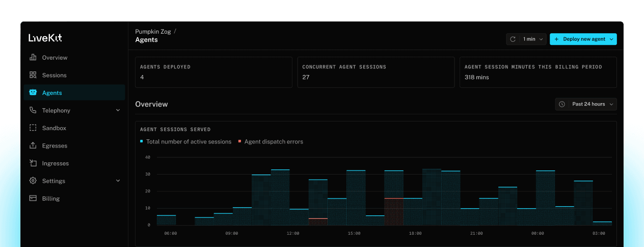
Task: Click the Overview section heading
Action: [151, 104]
